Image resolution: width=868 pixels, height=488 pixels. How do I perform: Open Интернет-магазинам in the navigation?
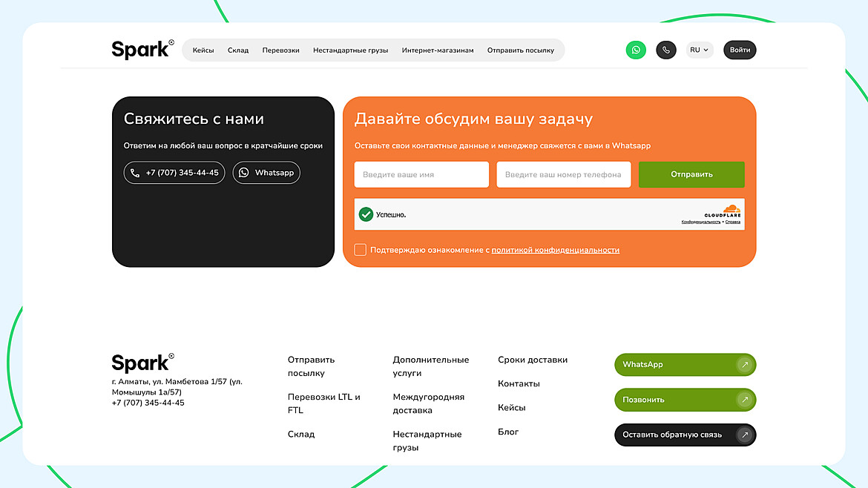point(437,50)
